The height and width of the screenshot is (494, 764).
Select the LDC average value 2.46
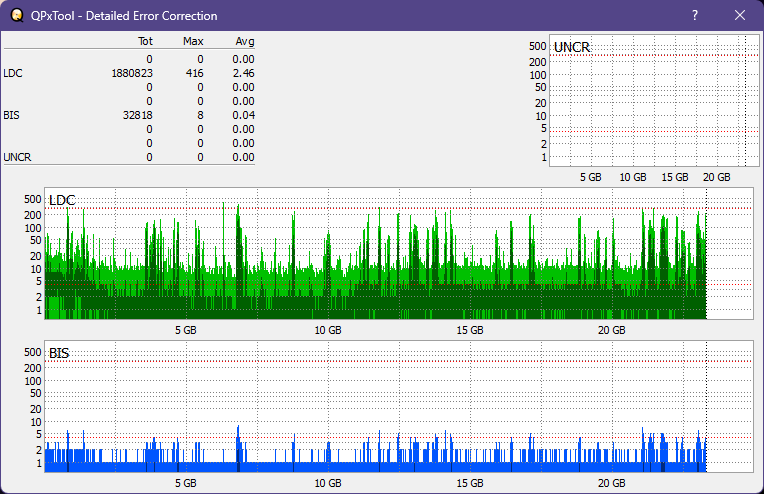pyautogui.click(x=243, y=73)
